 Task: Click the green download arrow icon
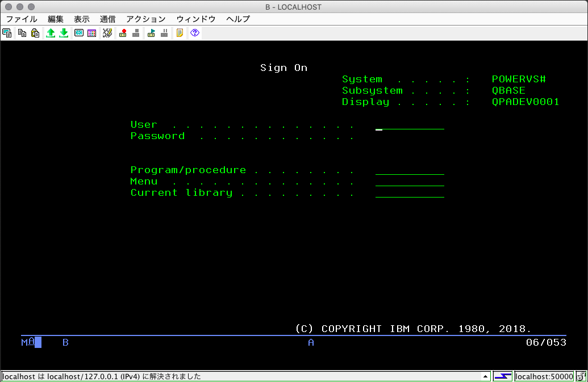pyautogui.click(x=64, y=33)
